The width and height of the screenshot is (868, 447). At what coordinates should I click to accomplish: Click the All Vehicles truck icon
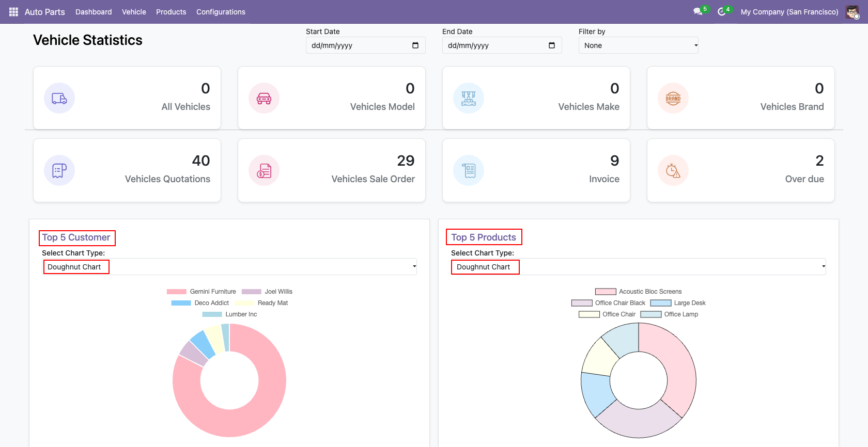pyautogui.click(x=59, y=98)
